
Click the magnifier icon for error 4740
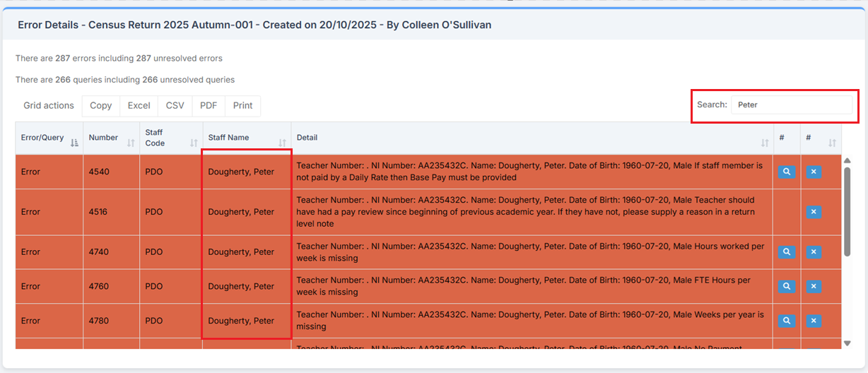click(x=787, y=252)
